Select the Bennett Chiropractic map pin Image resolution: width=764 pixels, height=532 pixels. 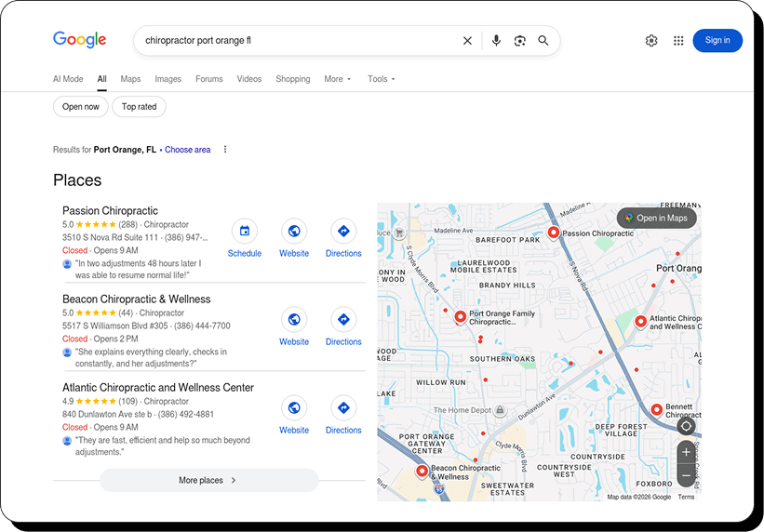[x=656, y=410]
